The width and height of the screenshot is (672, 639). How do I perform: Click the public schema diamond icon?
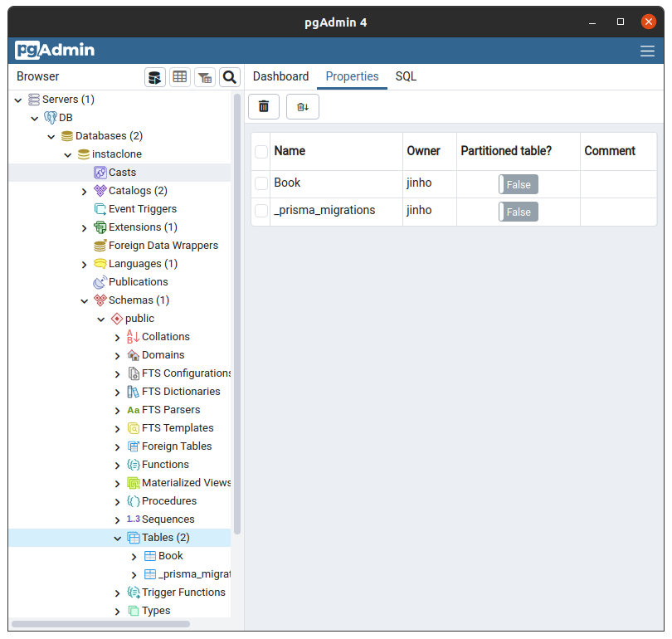click(x=117, y=319)
